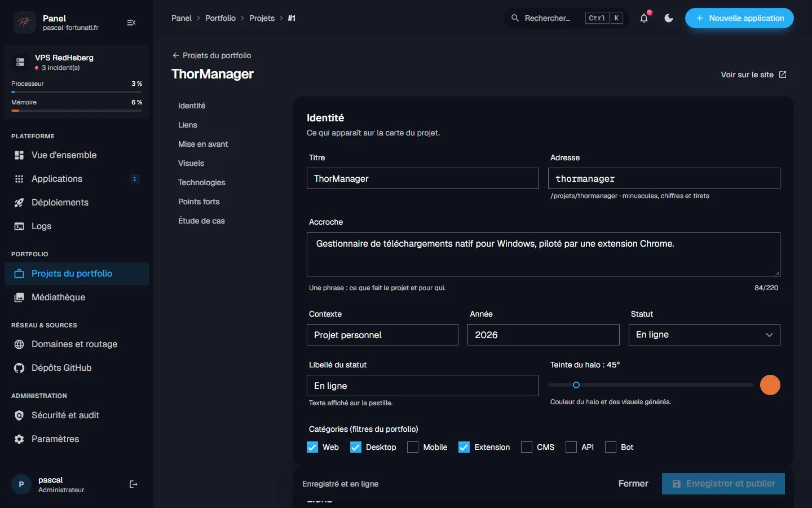Jump to the Mise en avant section
The height and width of the screenshot is (508, 812).
203,144
